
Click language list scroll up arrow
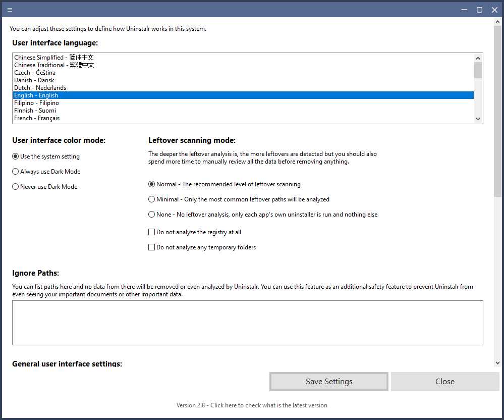pos(478,58)
